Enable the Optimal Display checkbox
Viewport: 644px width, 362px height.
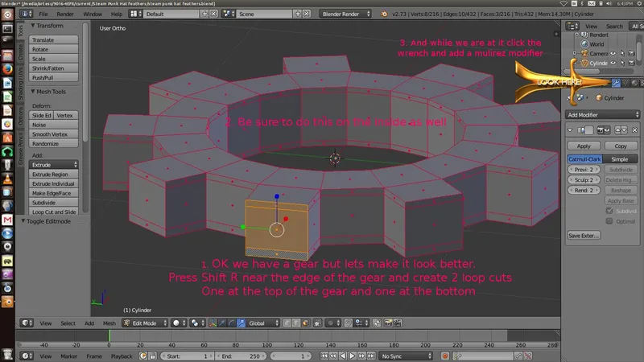610,221
